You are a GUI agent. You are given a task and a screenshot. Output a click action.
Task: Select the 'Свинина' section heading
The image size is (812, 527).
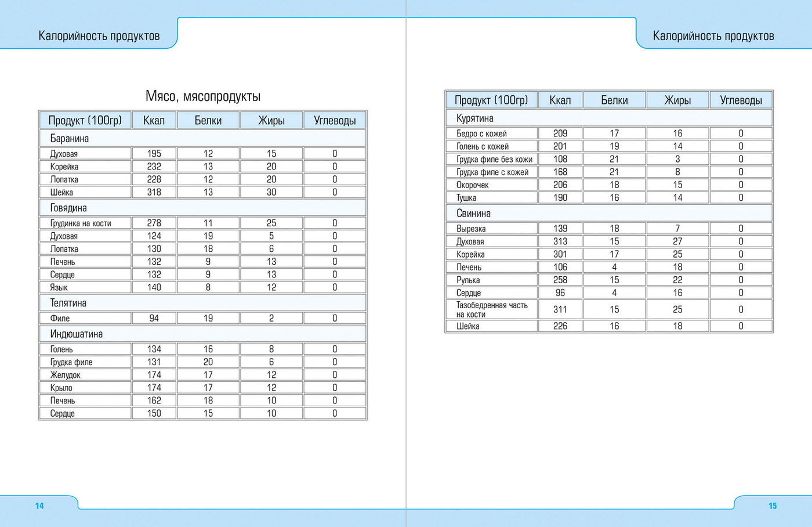pos(473,214)
